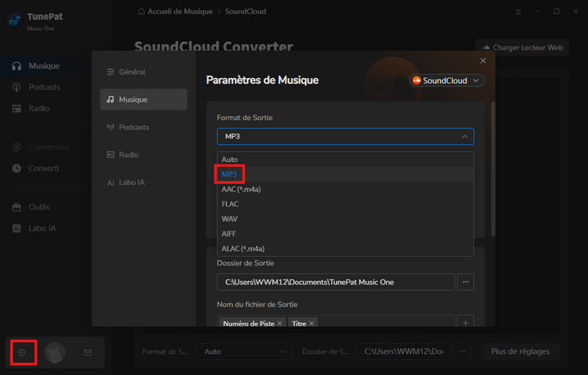Click the cloud icon on Charger Lecteur Web
The image size is (588, 375).
[x=486, y=48]
